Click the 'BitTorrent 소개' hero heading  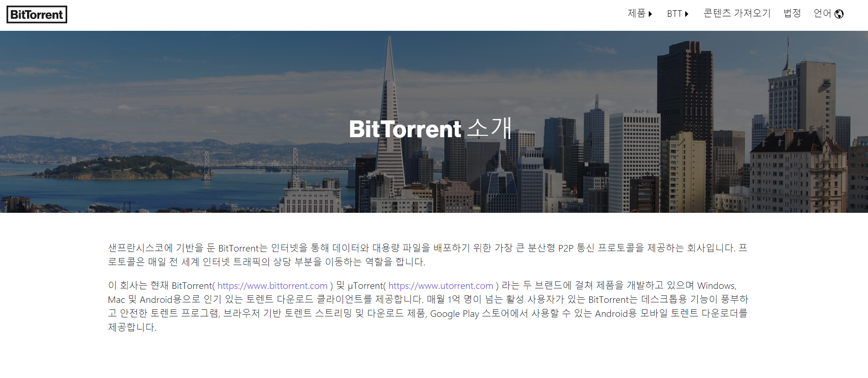point(430,128)
